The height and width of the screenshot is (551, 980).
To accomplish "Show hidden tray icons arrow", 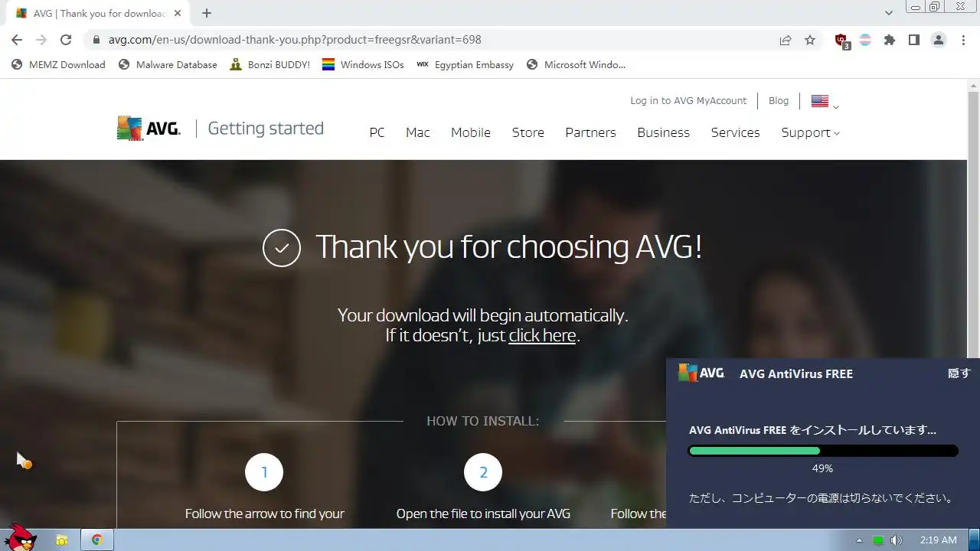I will tap(859, 540).
